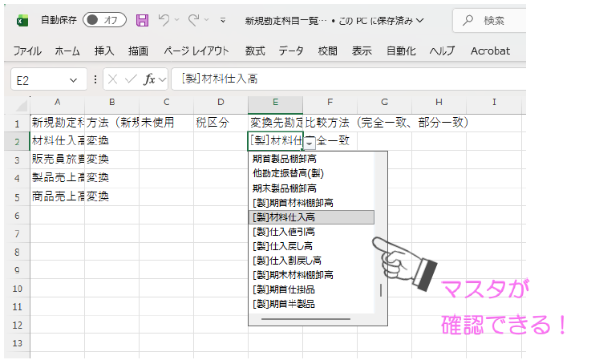Select [製]仕入値引高 from the list
The image size is (591, 364).
tap(282, 232)
